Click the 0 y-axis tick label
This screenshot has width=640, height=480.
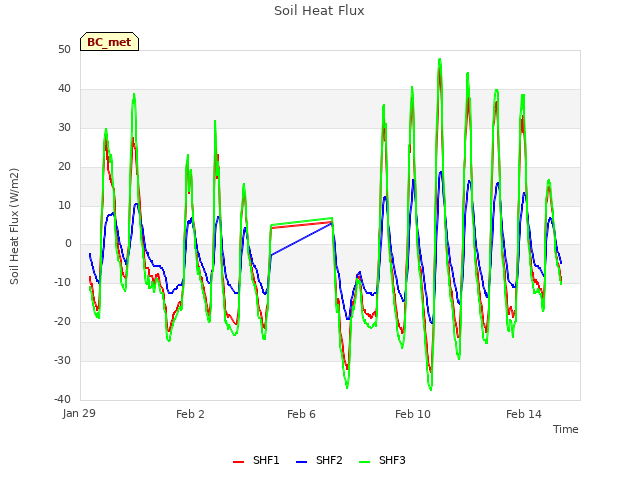tap(68, 244)
